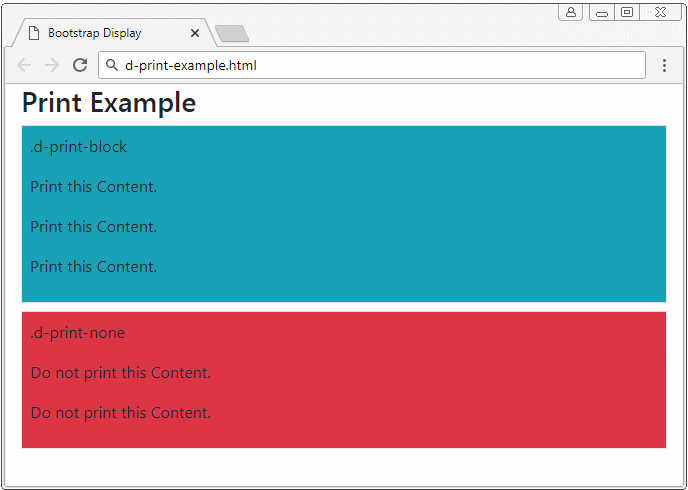Minimize the browser window
688x490 pixels.
point(602,12)
